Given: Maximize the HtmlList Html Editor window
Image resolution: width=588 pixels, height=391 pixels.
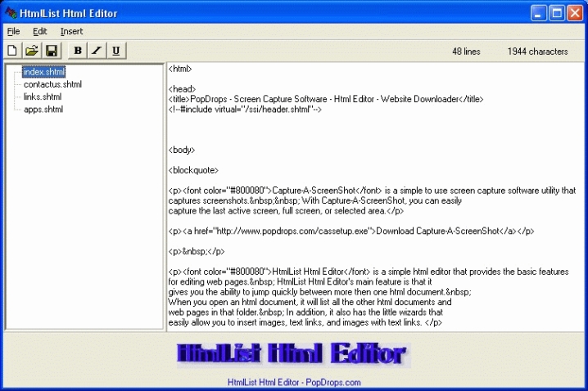Looking at the screenshot, I should pyautogui.click(x=558, y=13).
